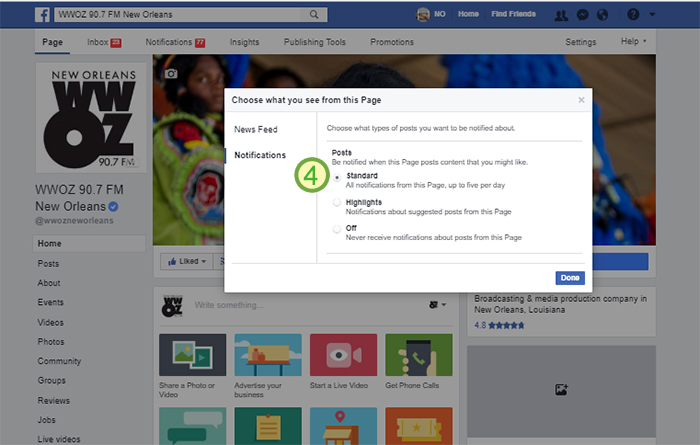Open the Inbox tab
The image size is (700, 445).
coord(104,42)
